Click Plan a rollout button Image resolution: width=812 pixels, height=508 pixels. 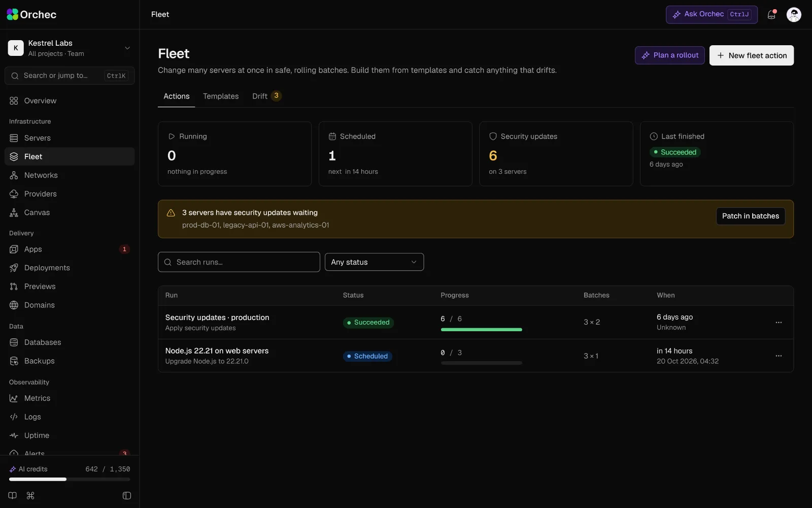click(x=669, y=55)
